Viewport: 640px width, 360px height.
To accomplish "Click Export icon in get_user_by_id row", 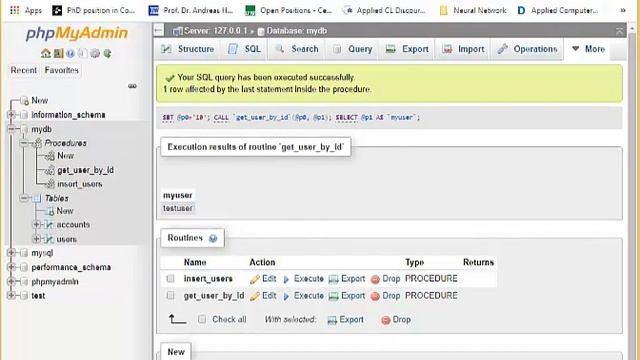I will click(x=333, y=296).
